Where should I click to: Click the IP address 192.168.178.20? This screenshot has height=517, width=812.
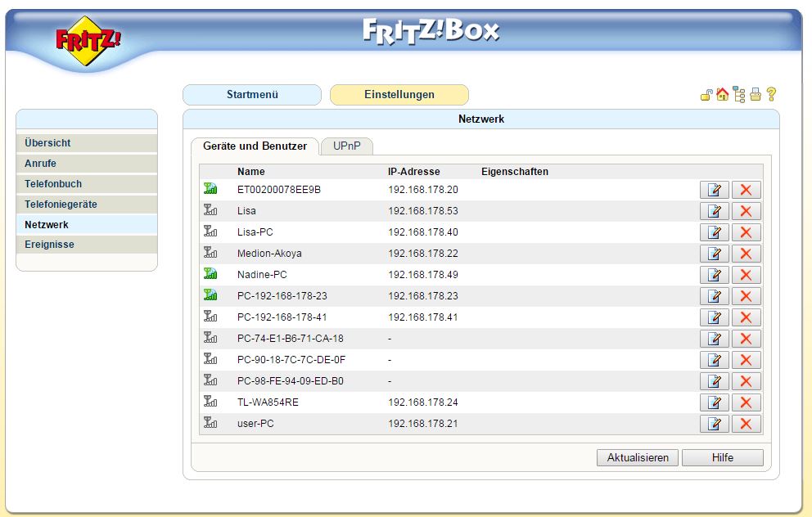coord(423,190)
